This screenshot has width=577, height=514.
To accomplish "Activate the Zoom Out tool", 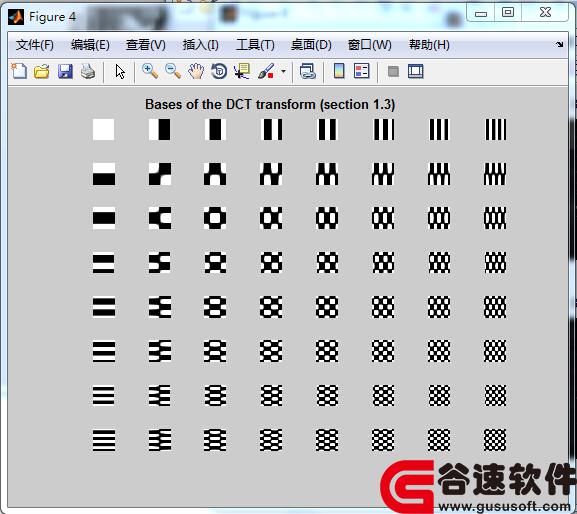I will point(173,71).
